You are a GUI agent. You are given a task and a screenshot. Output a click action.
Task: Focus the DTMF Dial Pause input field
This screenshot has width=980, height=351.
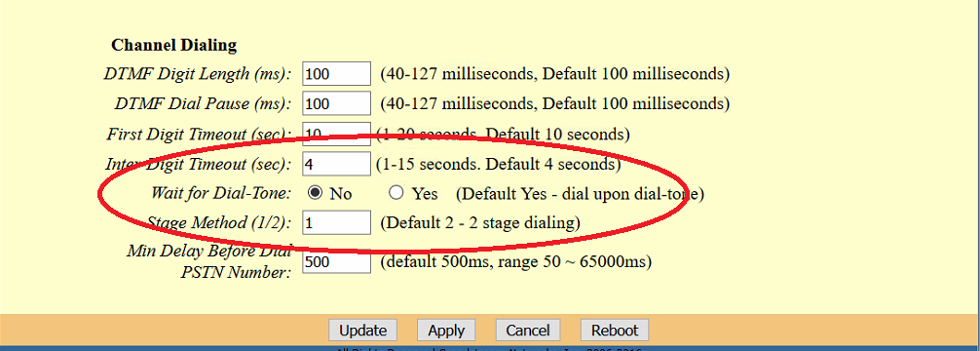click(337, 103)
